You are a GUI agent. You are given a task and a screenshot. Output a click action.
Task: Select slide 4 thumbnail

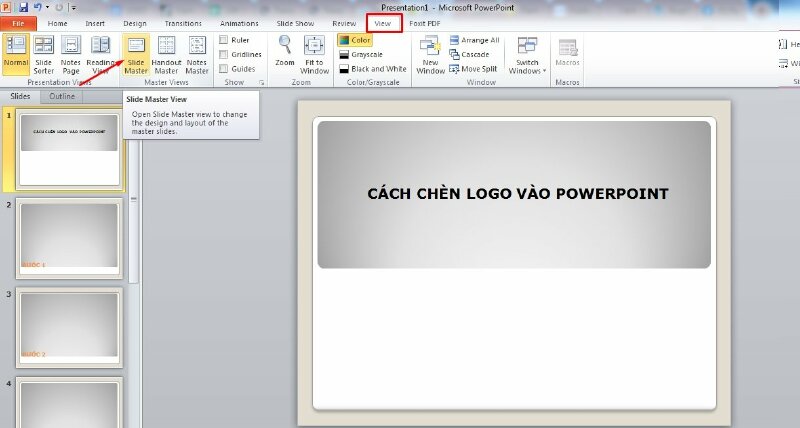pos(69,402)
